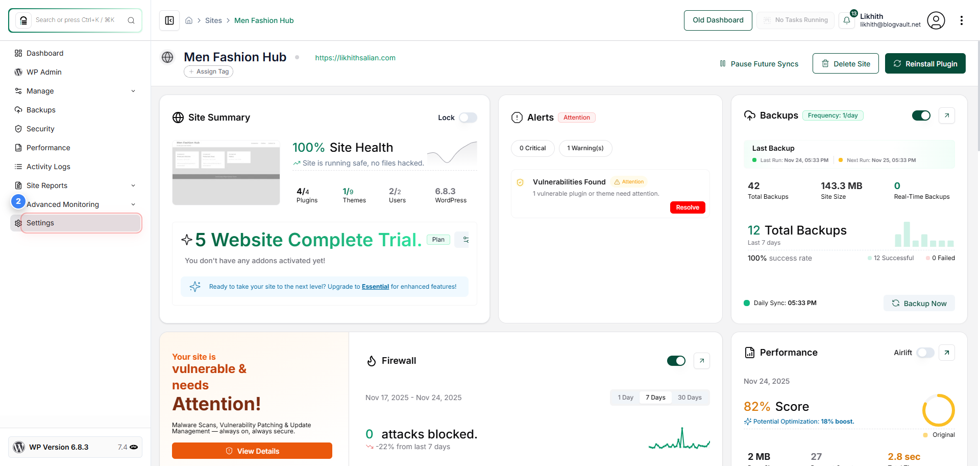
Task: Expand the Advanced Monitoring menu
Action: (x=76, y=204)
